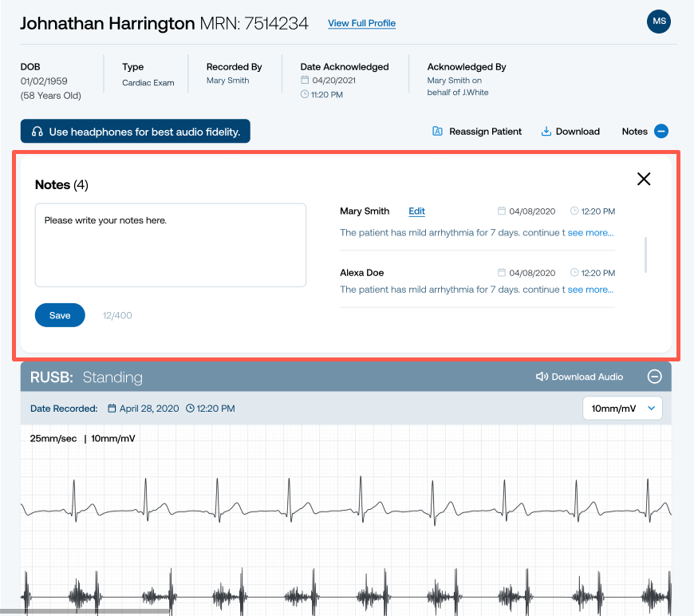694x616 pixels.
Task: Click the Download arrow icon
Action: (x=546, y=132)
